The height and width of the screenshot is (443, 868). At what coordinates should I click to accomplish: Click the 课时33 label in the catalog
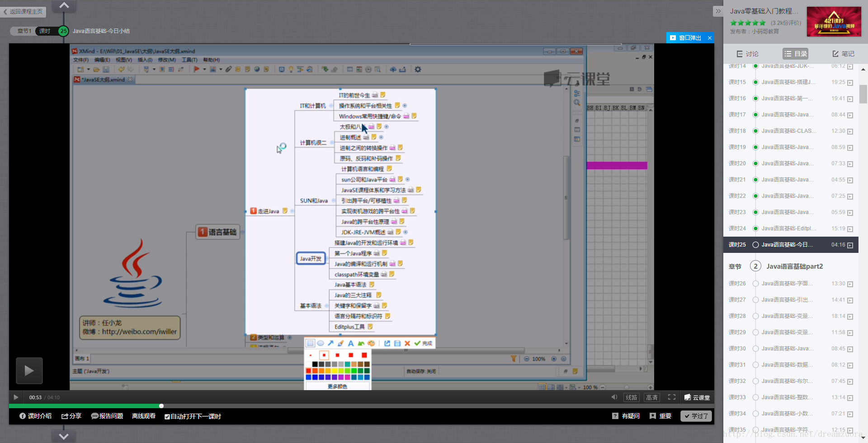pos(737,397)
